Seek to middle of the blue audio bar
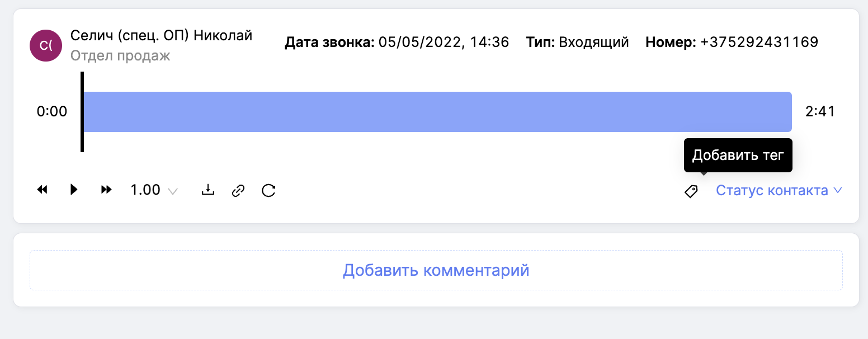The image size is (868, 339). tap(437, 112)
